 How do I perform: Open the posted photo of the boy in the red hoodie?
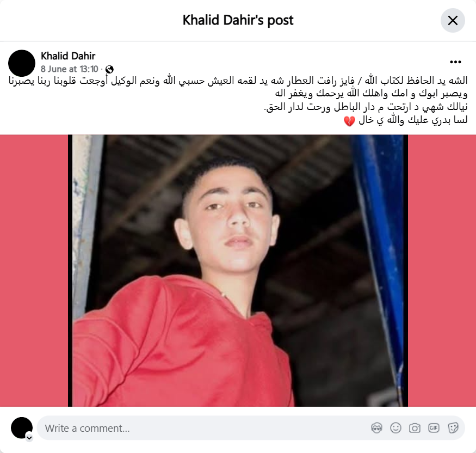pos(238,271)
